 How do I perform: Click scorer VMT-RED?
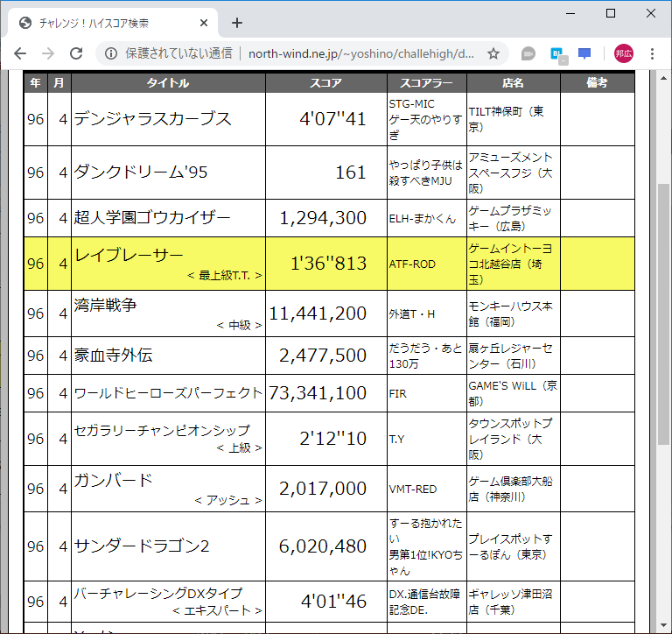413,489
